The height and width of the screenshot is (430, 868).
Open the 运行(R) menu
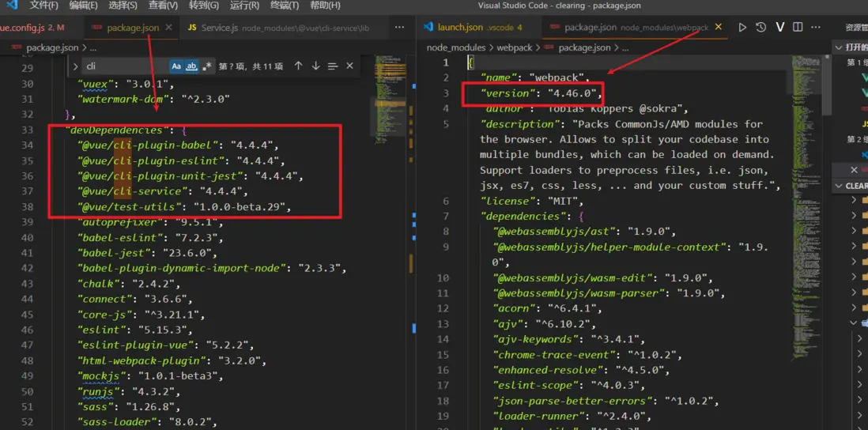(244, 6)
